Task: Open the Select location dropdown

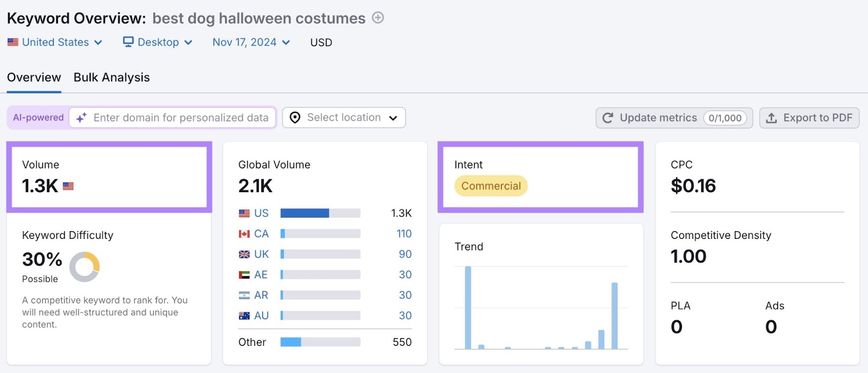Action: [344, 118]
